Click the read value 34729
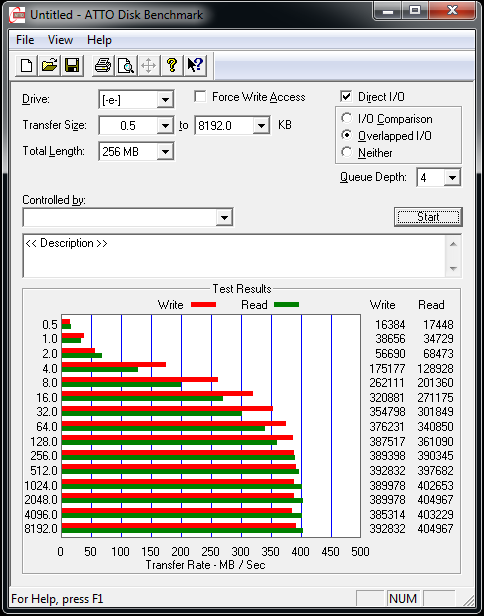Image resolution: width=484 pixels, height=616 pixels. [x=438, y=339]
